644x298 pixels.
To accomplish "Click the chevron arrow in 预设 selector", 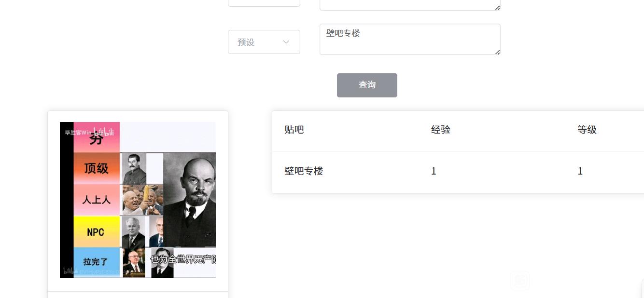I will coord(286,42).
